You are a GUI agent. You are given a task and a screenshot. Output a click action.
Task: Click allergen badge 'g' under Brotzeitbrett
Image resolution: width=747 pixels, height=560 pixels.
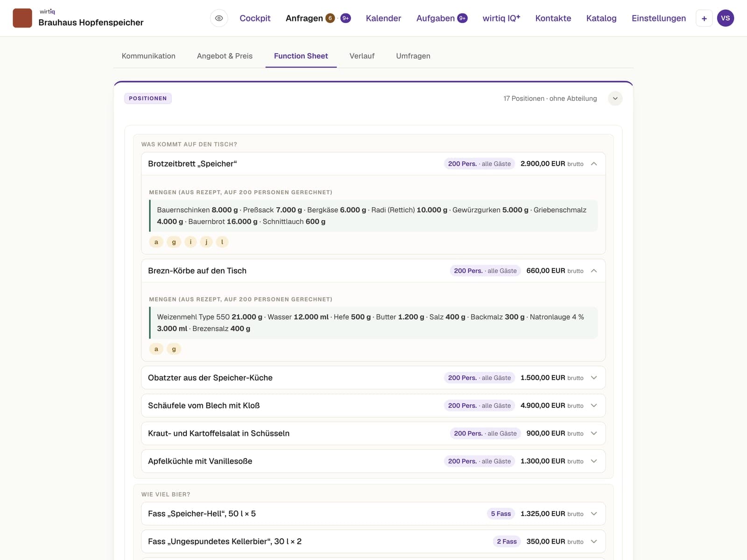[x=174, y=242]
